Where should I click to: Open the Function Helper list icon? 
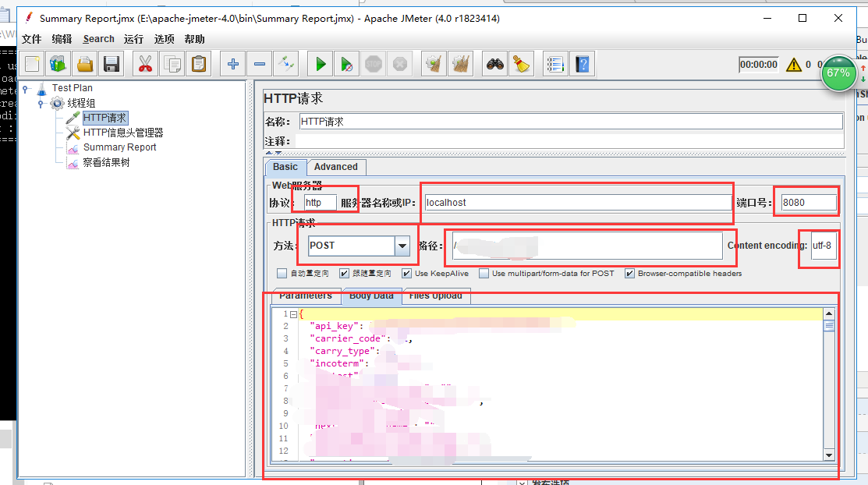(x=555, y=64)
